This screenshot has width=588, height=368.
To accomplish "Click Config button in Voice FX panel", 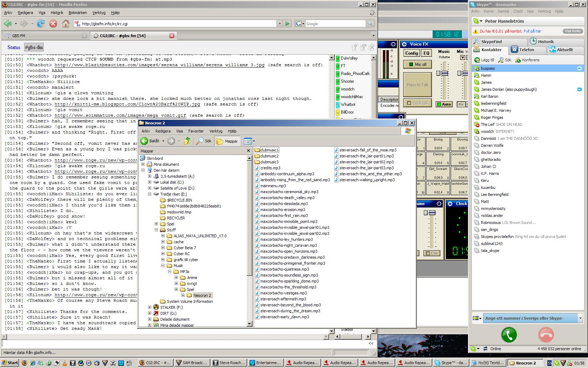I will (x=412, y=53).
